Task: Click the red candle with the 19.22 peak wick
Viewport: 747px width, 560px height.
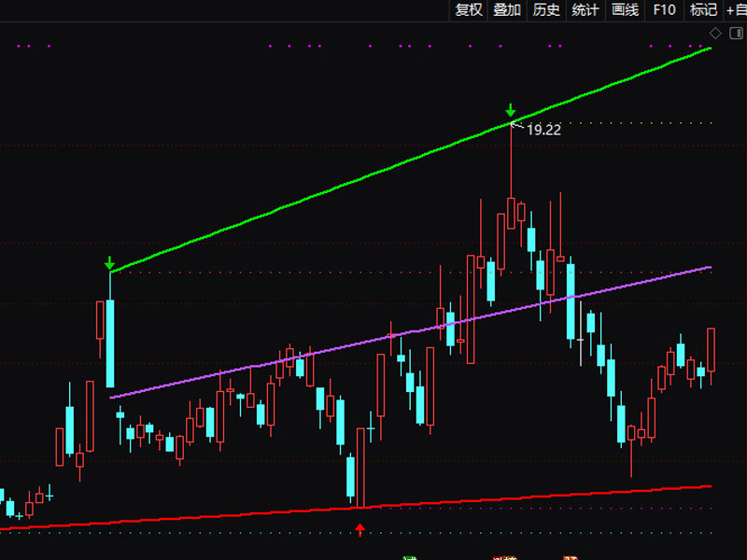Action: 511,212
